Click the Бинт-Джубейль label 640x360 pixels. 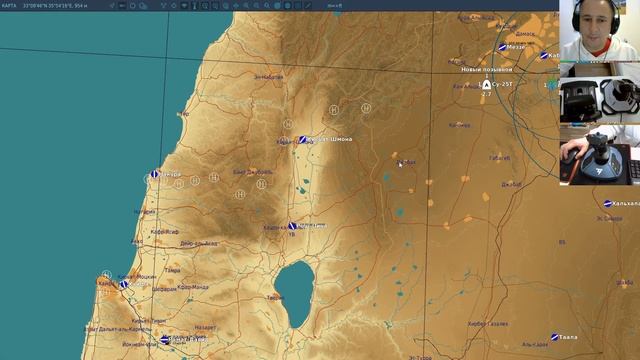click(253, 172)
